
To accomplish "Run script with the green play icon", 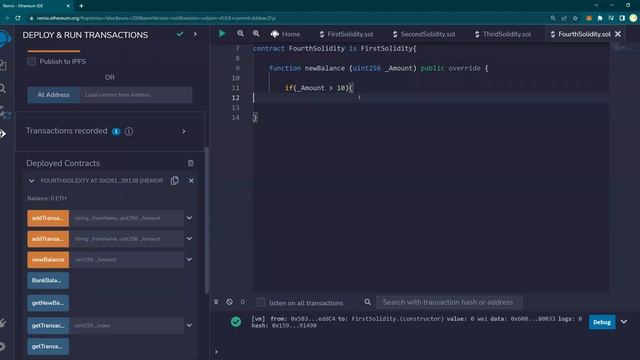I will [x=222, y=33].
